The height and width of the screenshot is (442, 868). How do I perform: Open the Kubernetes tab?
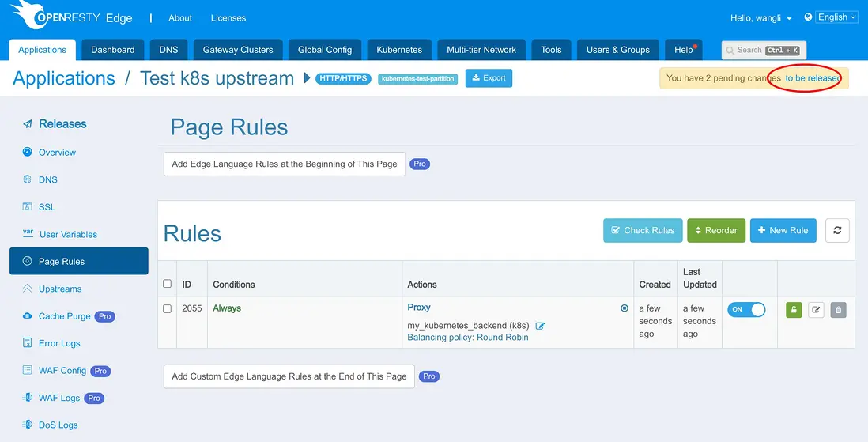point(399,50)
